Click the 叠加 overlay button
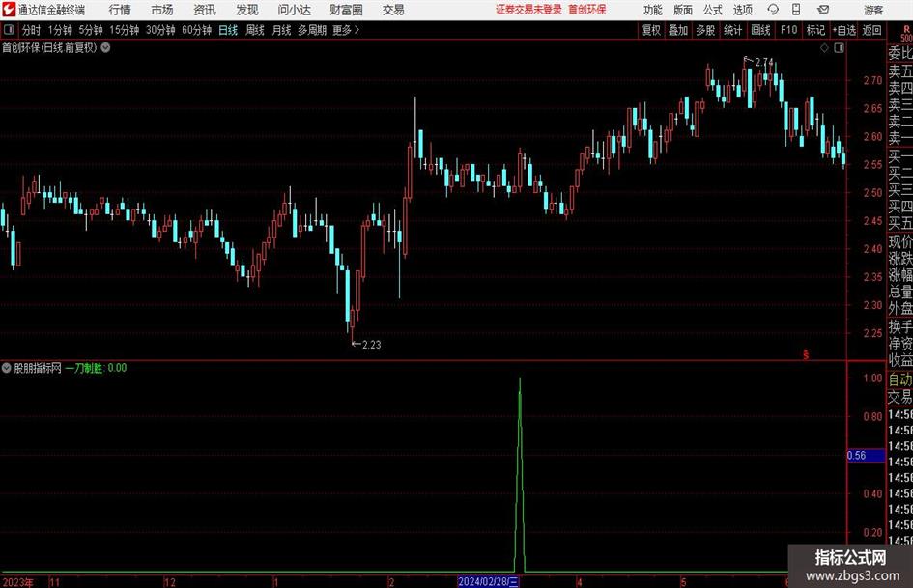913x588 pixels. [678, 30]
